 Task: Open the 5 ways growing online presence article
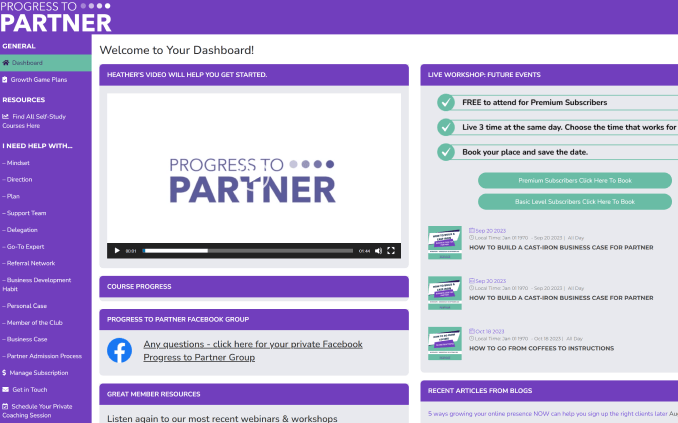(548, 414)
